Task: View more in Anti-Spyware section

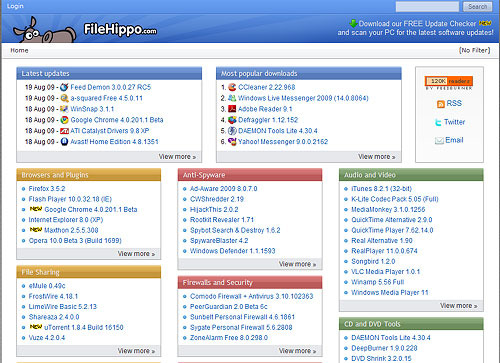Action: tap(298, 264)
